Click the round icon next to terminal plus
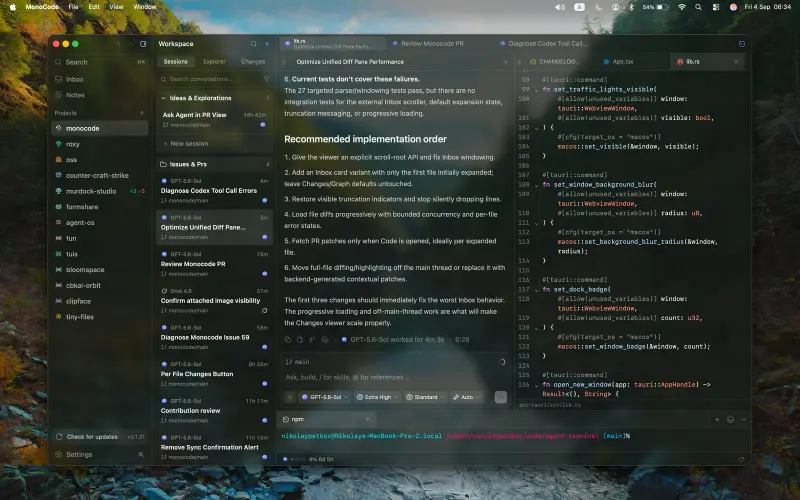The image size is (800, 500). [730, 419]
